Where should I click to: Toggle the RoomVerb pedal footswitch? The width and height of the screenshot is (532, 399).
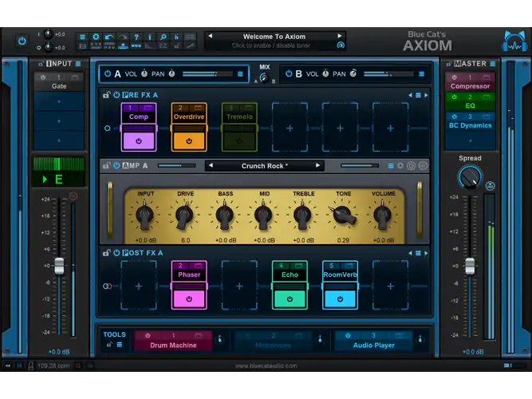(340, 299)
